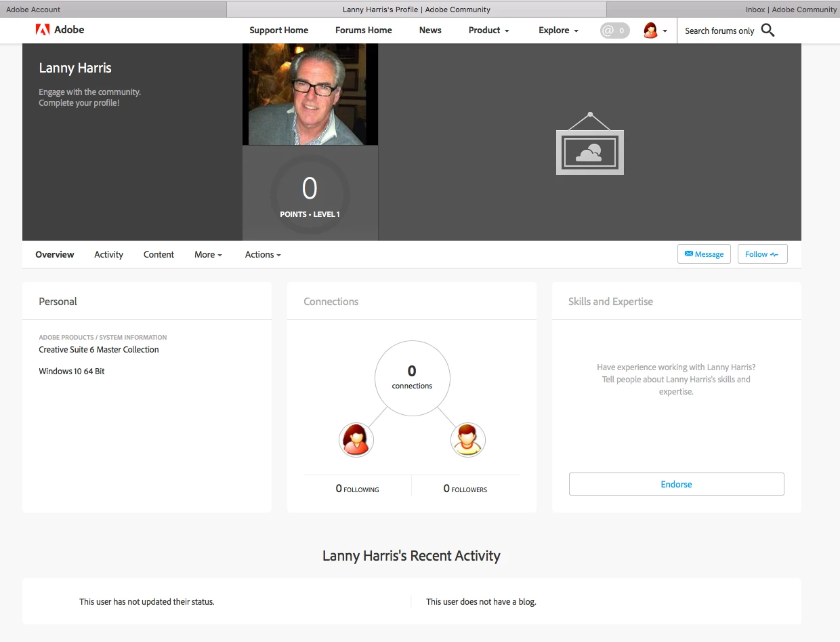Click Creative Suite 6 Master Collection text
The height and width of the screenshot is (642, 840).
click(99, 350)
